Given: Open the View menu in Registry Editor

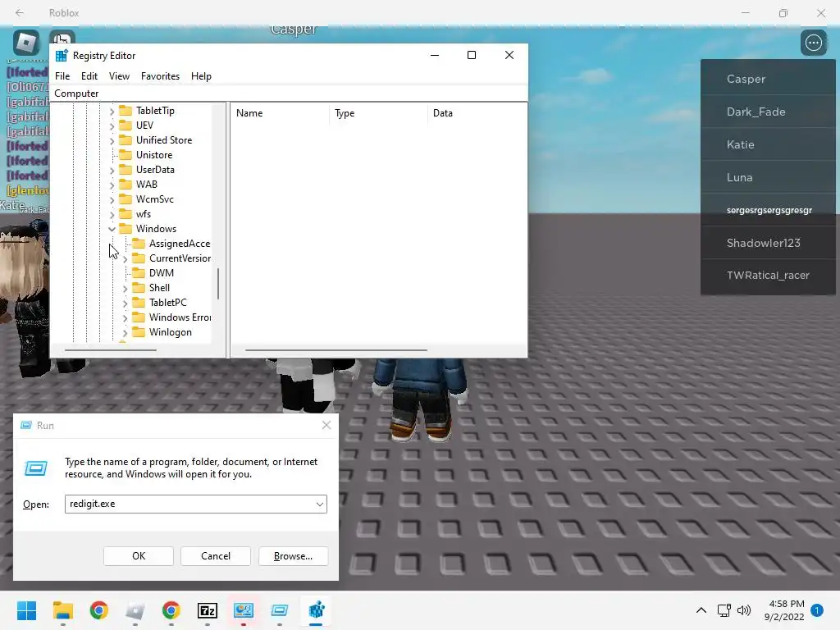Looking at the screenshot, I should (x=120, y=76).
